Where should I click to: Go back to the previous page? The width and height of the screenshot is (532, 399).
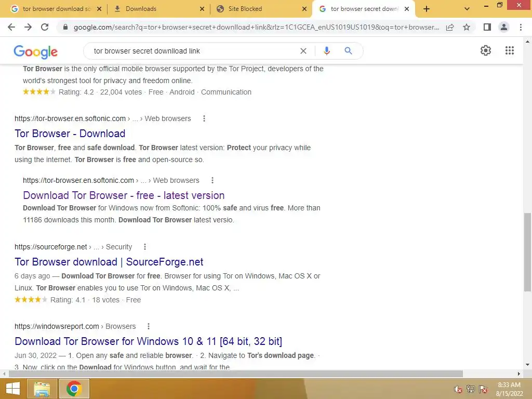click(x=11, y=27)
